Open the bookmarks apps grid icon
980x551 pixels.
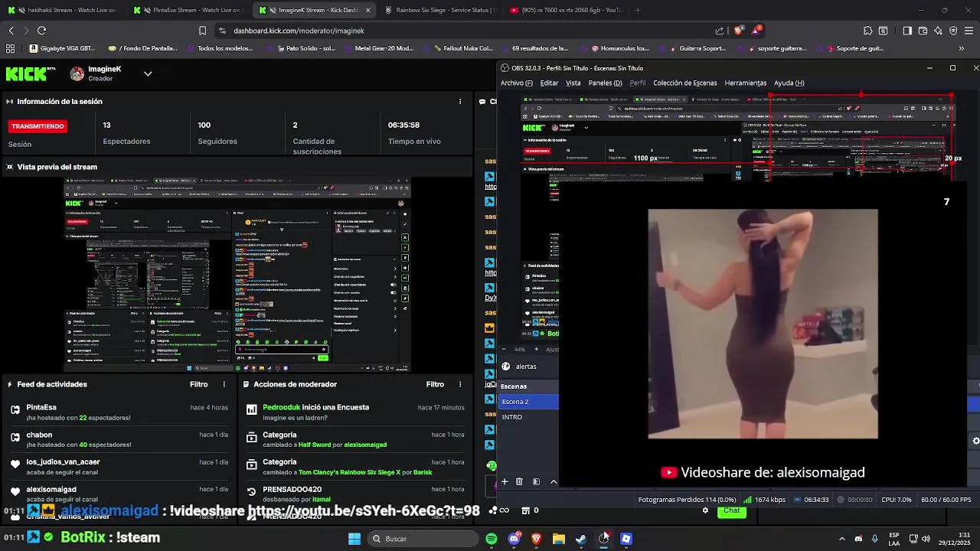pos(10,48)
